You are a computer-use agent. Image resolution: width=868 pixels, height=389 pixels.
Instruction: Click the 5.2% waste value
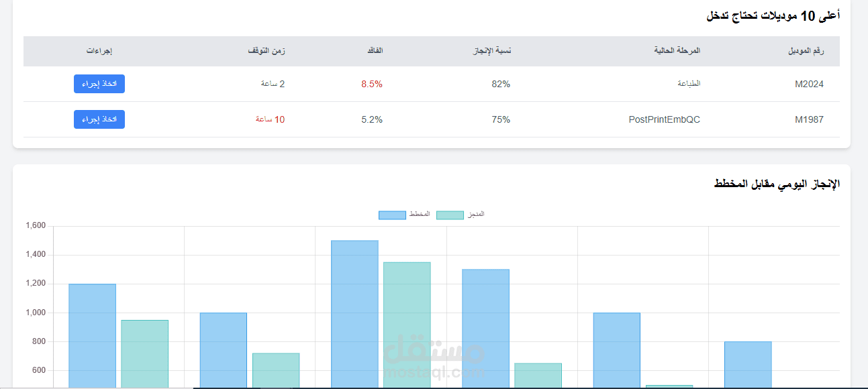tap(372, 119)
